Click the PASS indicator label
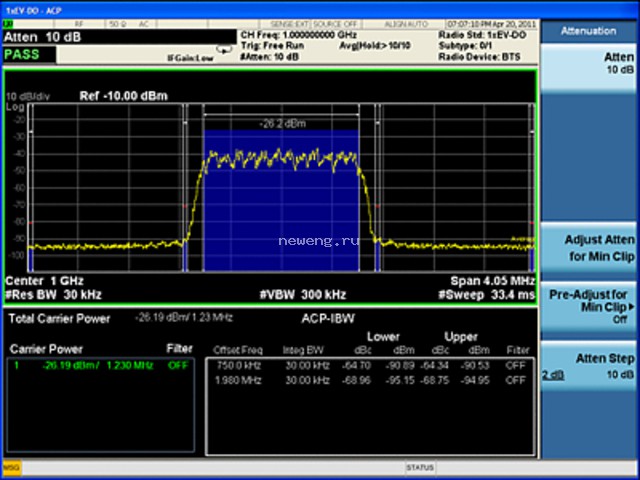This screenshot has height=480, width=640. click(22, 54)
